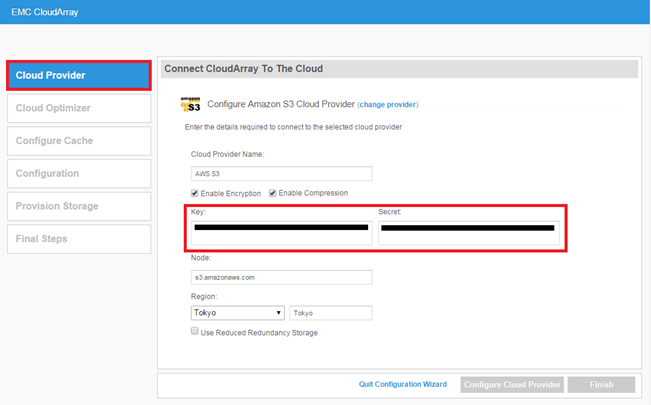
Task: Toggle the Enable Compression checkbox
Action: pyautogui.click(x=272, y=193)
